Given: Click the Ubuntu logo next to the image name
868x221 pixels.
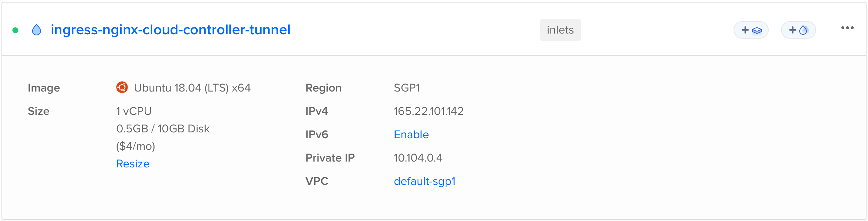Looking at the screenshot, I should 122,87.
